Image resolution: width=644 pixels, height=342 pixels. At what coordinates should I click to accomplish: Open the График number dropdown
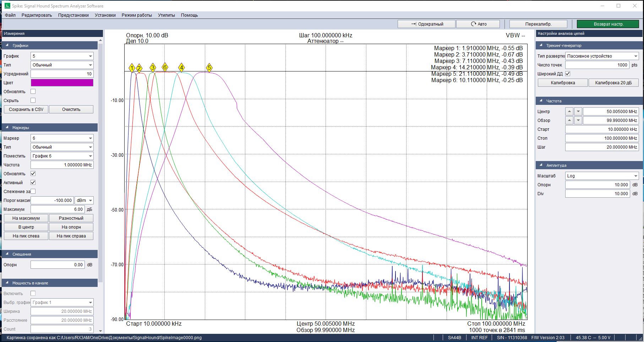(x=62, y=56)
